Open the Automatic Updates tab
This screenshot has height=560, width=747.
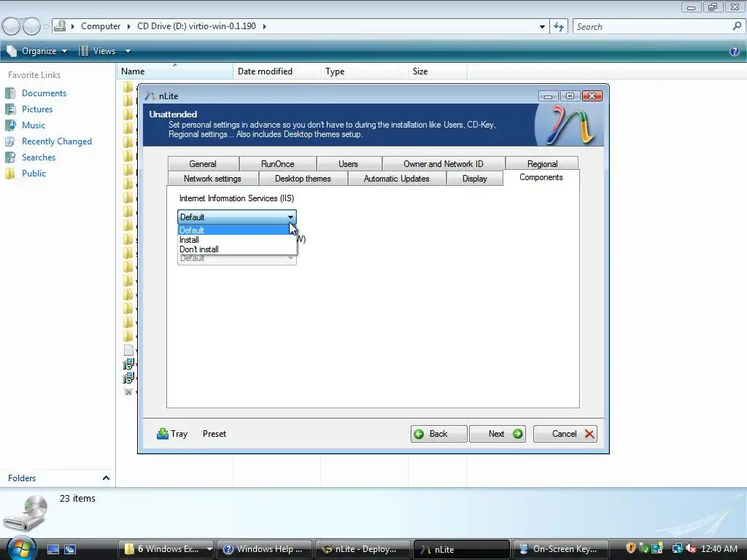click(396, 179)
